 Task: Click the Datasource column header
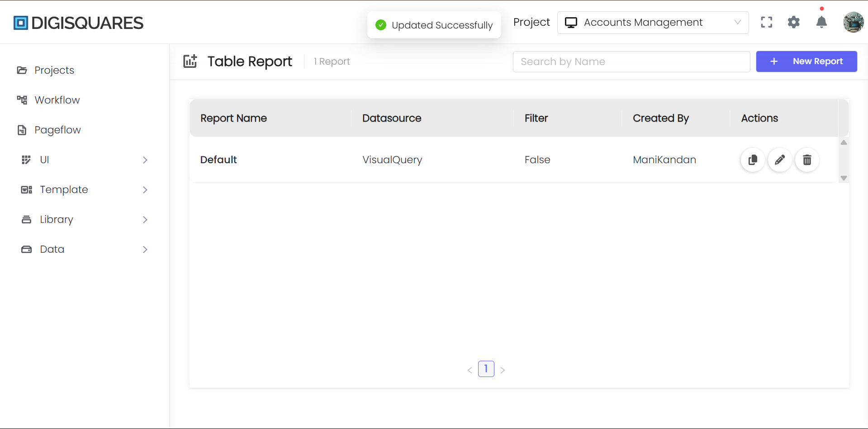(392, 118)
